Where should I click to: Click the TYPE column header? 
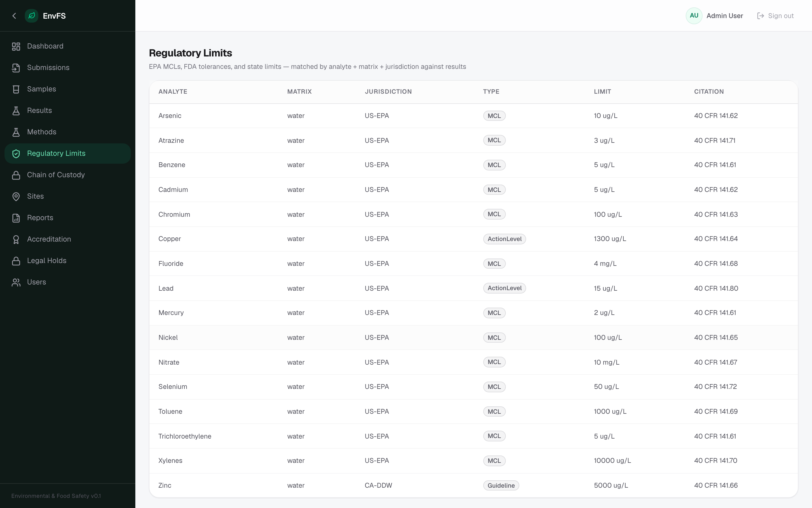pos(491,92)
